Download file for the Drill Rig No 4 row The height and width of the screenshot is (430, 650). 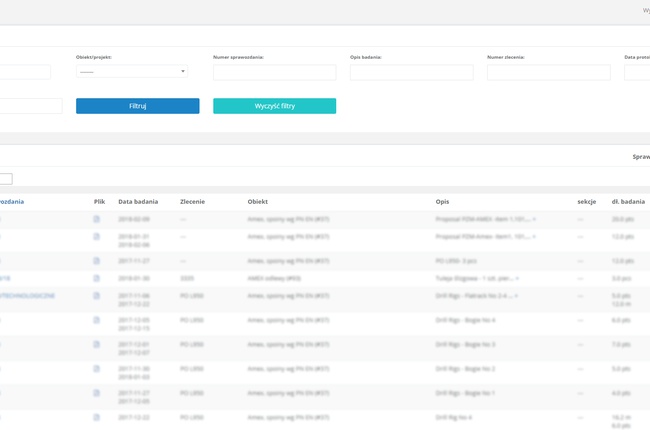(97, 417)
